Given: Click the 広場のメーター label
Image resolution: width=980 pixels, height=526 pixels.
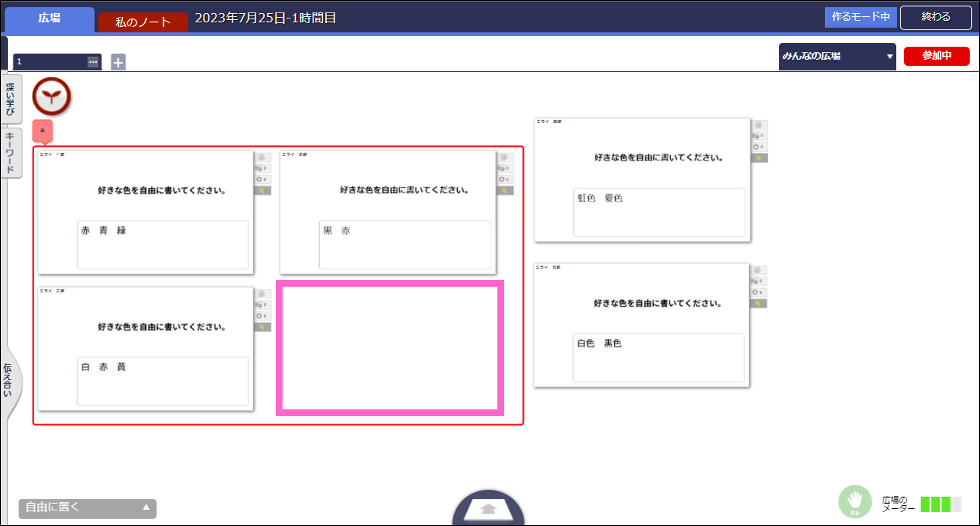Looking at the screenshot, I should tap(898, 504).
